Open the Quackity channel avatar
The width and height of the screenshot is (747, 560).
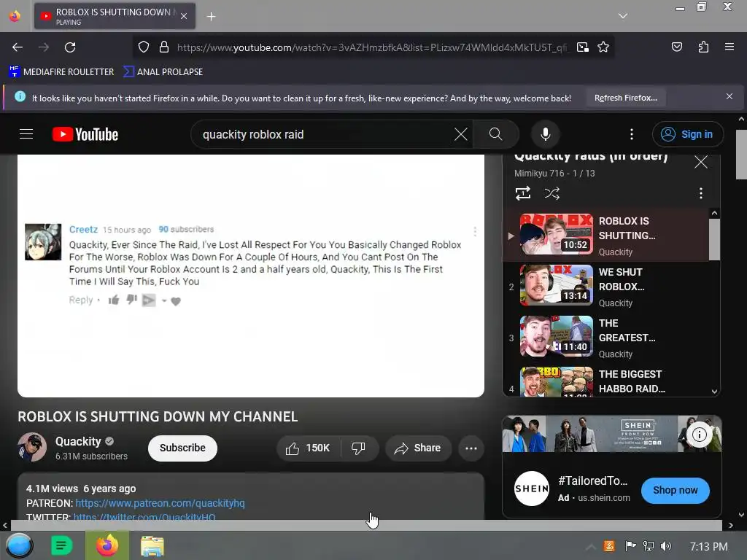tap(32, 447)
